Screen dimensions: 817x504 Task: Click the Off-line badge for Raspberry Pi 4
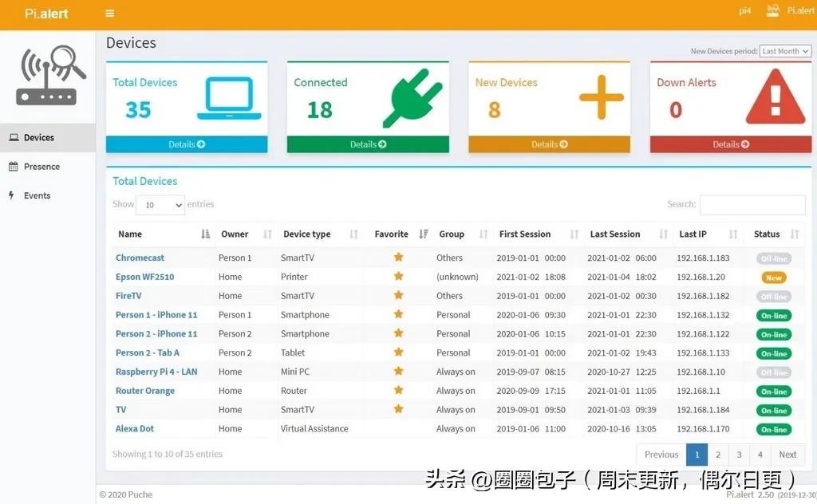click(774, 372)
